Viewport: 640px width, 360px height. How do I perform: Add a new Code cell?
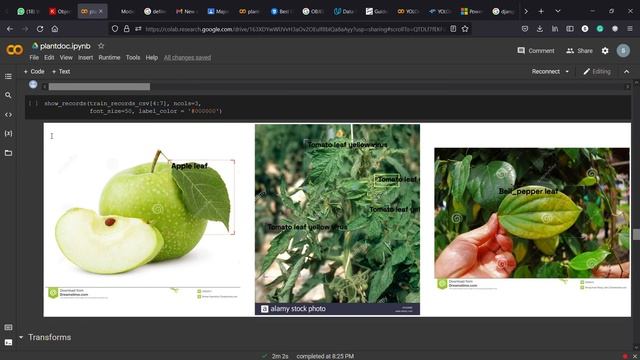click(x=34, y=71)
